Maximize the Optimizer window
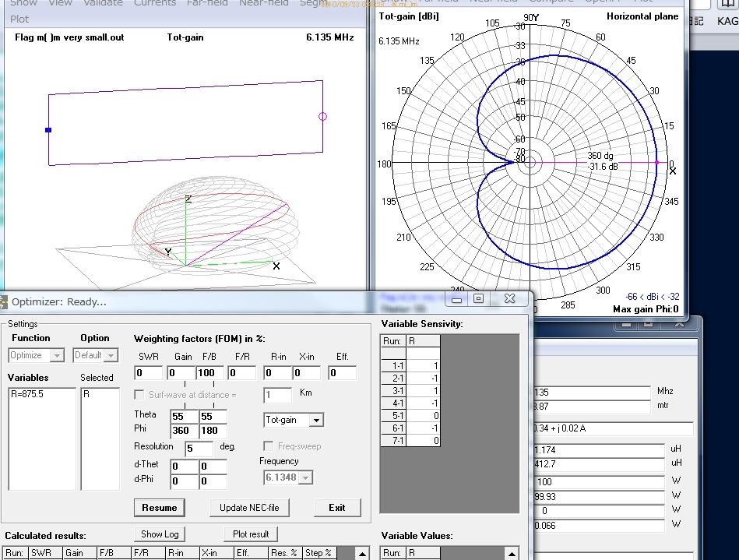The height and width of the screenshot is (560, 739). tap(478, 299)
